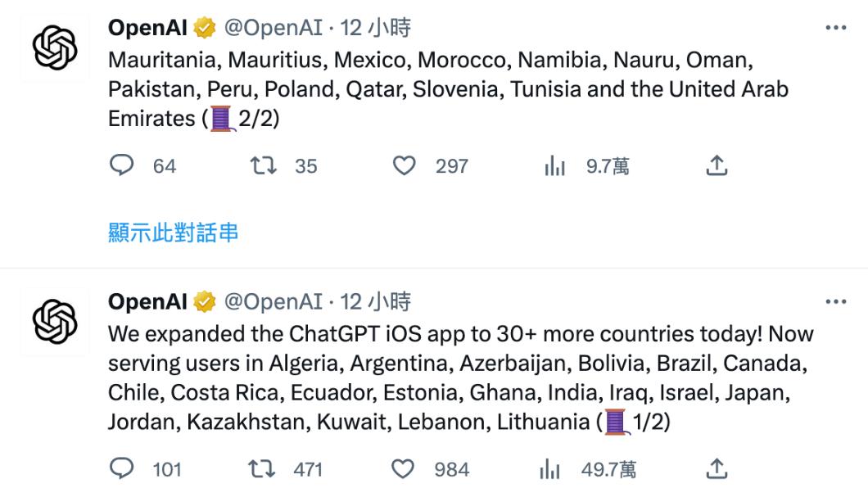View analytics showing 49.7萬 views
868x488 pixels.
(549, 469)
